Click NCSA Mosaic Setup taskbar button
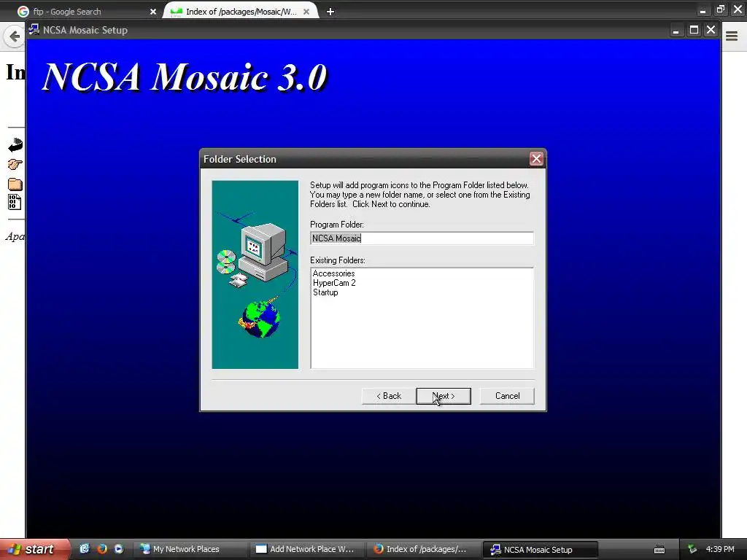Viewport: 747px width, 560px height. 540,549
